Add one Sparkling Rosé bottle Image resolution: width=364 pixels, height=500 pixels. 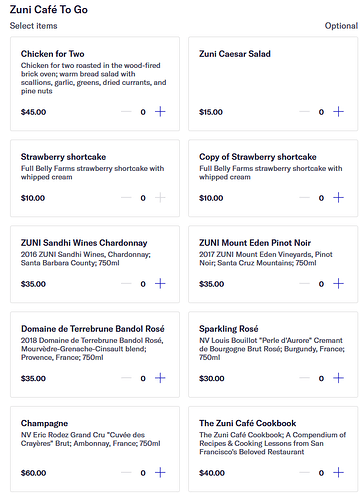(338, 378)
